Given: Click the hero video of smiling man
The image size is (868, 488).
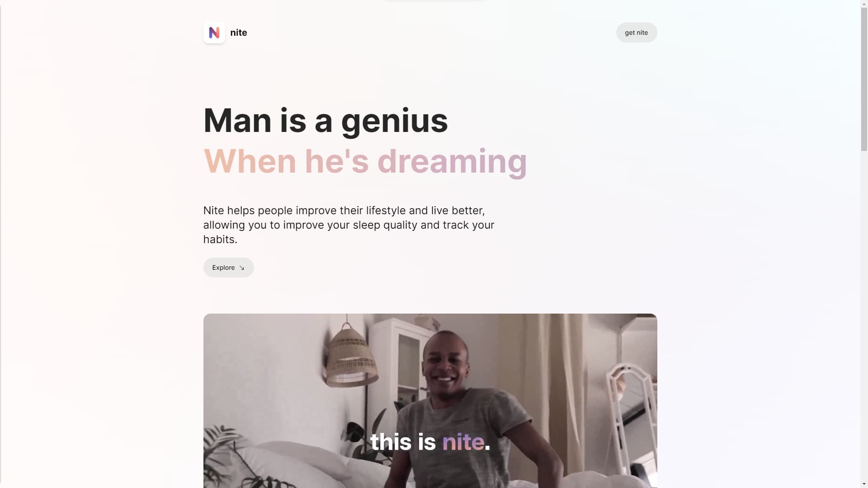Looking at the screenshot, I should click(430, 401).
